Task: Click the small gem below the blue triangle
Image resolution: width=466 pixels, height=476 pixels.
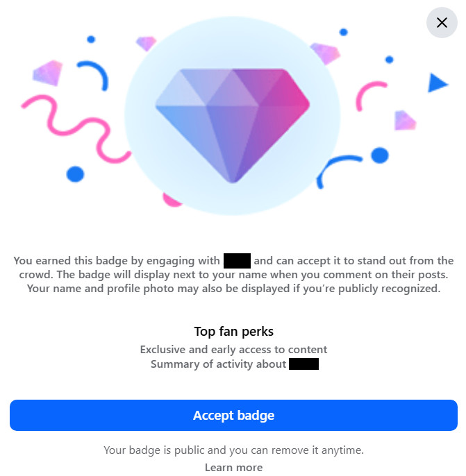Action: coord(405,120)
